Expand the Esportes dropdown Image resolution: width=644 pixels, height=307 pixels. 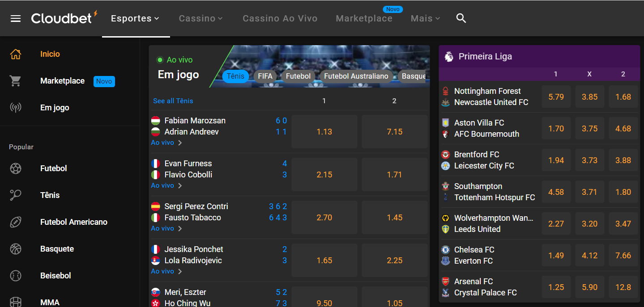pyautogui.click(x=135, y=18)
